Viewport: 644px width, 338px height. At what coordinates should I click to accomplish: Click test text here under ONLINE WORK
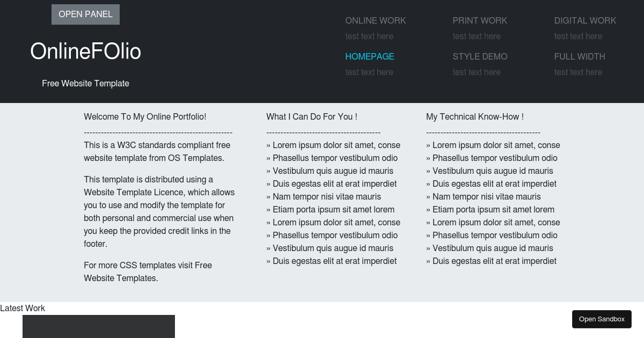(369, 36)
